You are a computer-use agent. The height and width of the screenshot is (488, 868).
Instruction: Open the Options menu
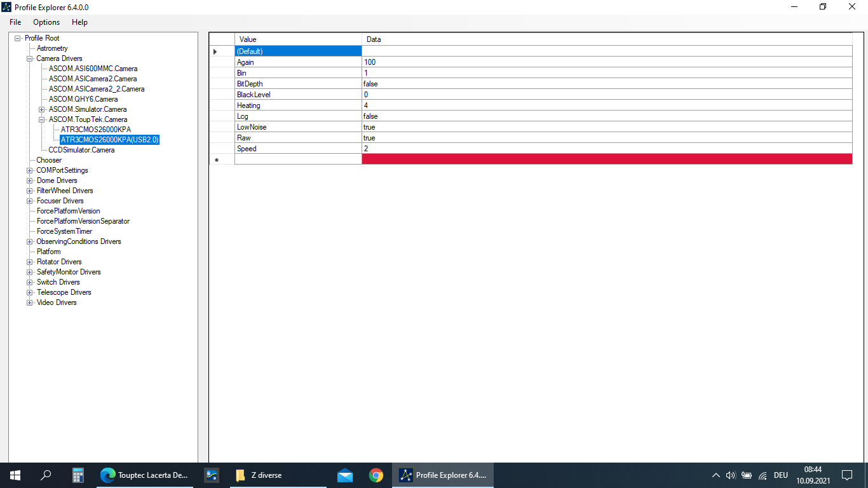point(46,22)
